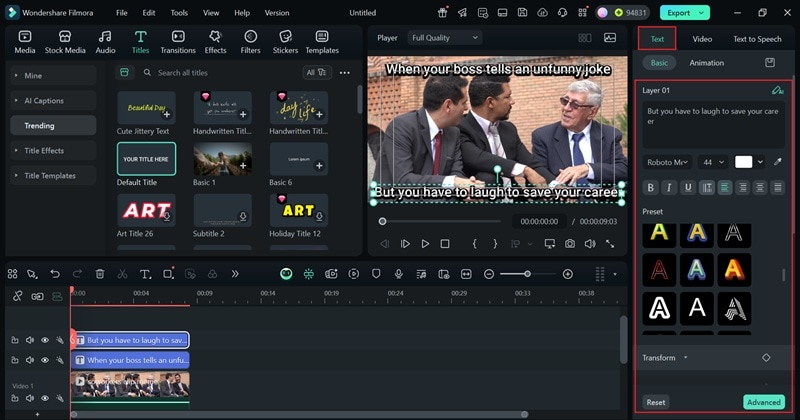The image size is (800, 420).
Task: Open the Full Quality dropdown
Action: pyautogui.click(x=444, y=38)
